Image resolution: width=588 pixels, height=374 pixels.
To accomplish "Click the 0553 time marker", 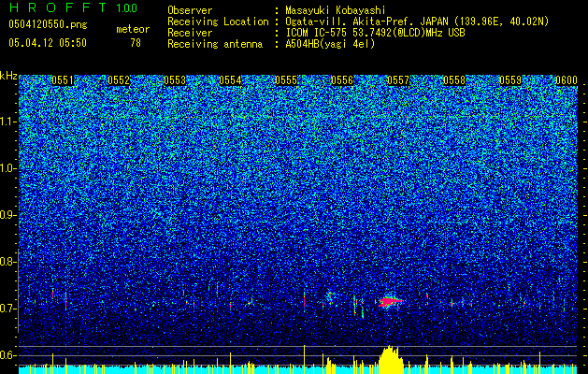I will click(x=175, y=80).
